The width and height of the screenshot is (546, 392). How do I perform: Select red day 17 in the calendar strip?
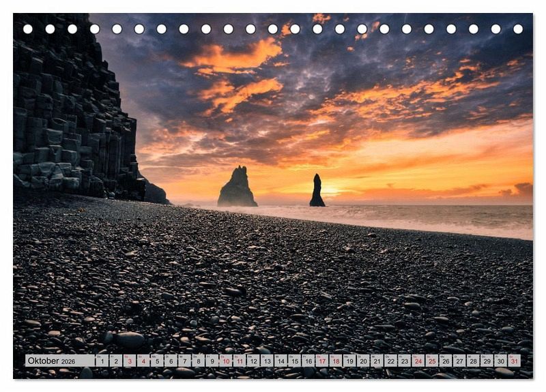click(322, 361)
